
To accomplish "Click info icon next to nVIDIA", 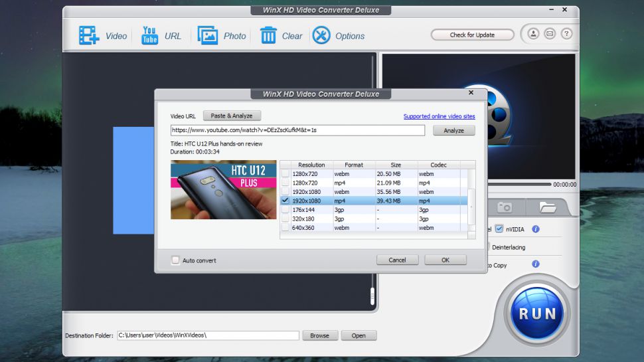I will [x=536, y=229].
